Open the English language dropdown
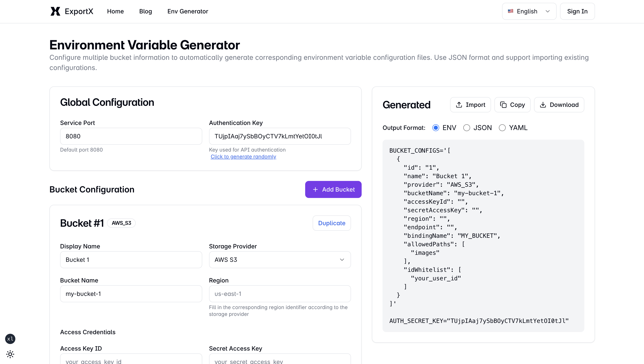 529,11
